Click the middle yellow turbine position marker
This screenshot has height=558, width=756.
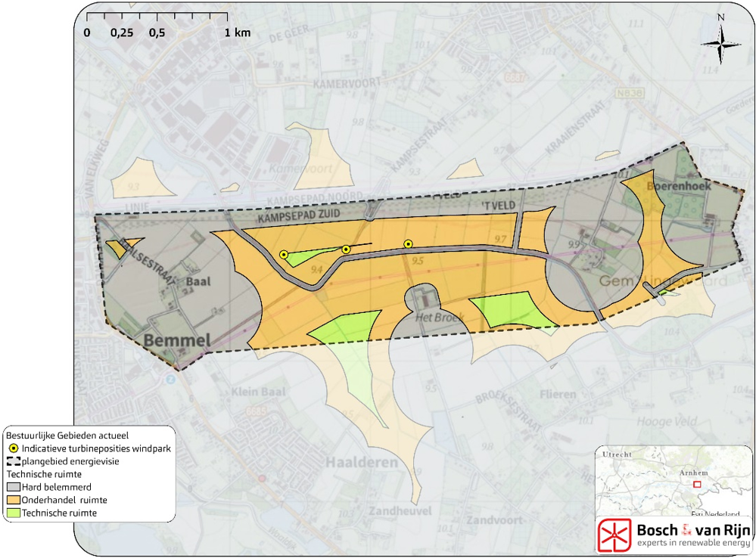[x=346, y=249]
